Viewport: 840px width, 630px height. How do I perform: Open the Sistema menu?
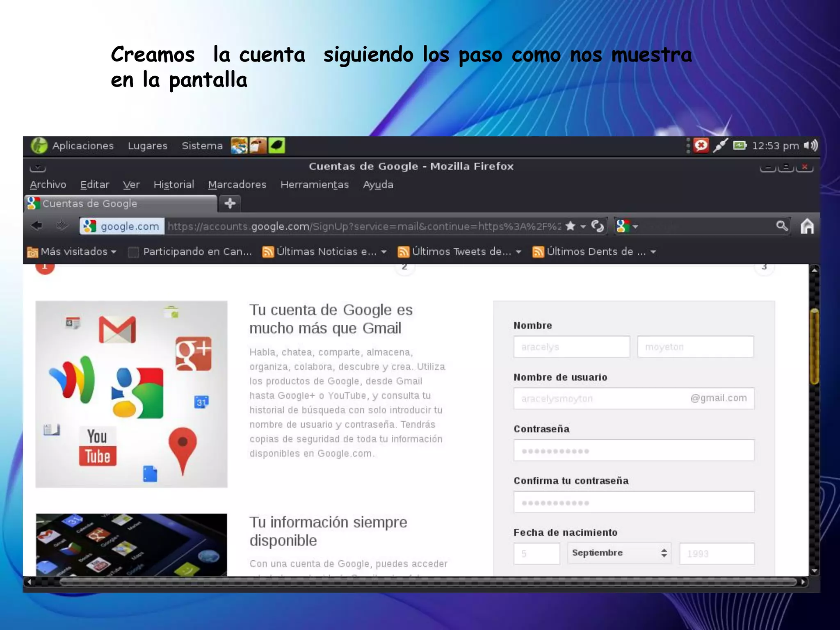(x=202, y=146)
